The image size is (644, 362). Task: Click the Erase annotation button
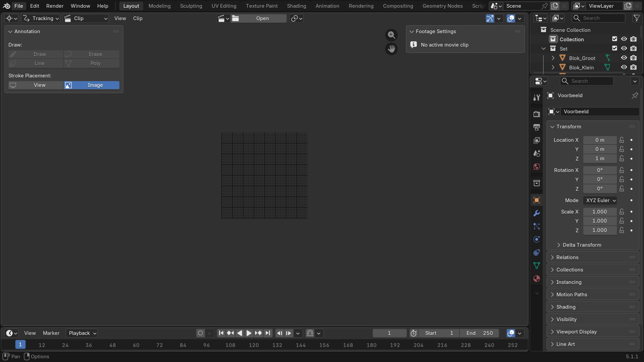(x=92, y=54)
